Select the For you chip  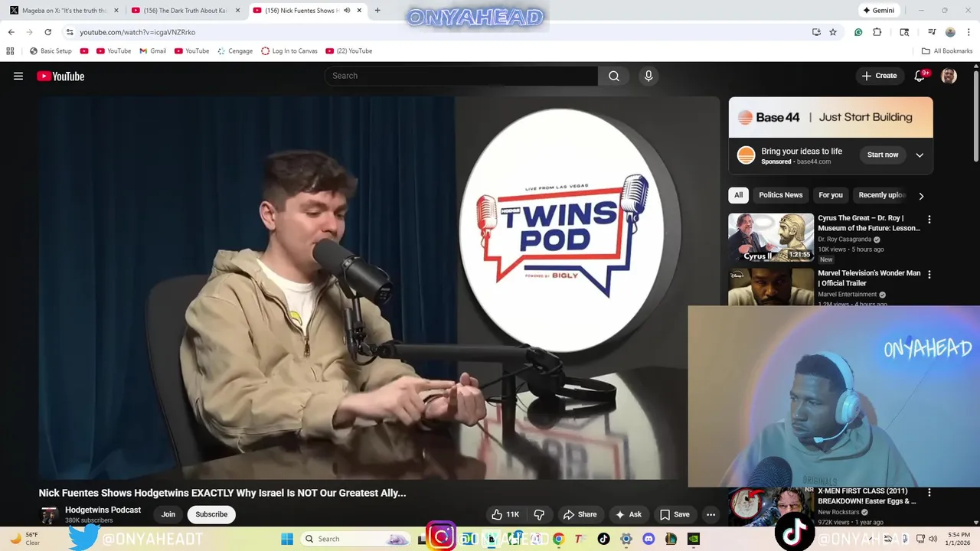point(831,195)
